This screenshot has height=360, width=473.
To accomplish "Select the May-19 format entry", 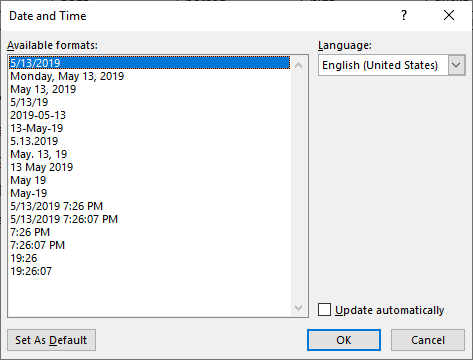I will (x=29, y=193).
